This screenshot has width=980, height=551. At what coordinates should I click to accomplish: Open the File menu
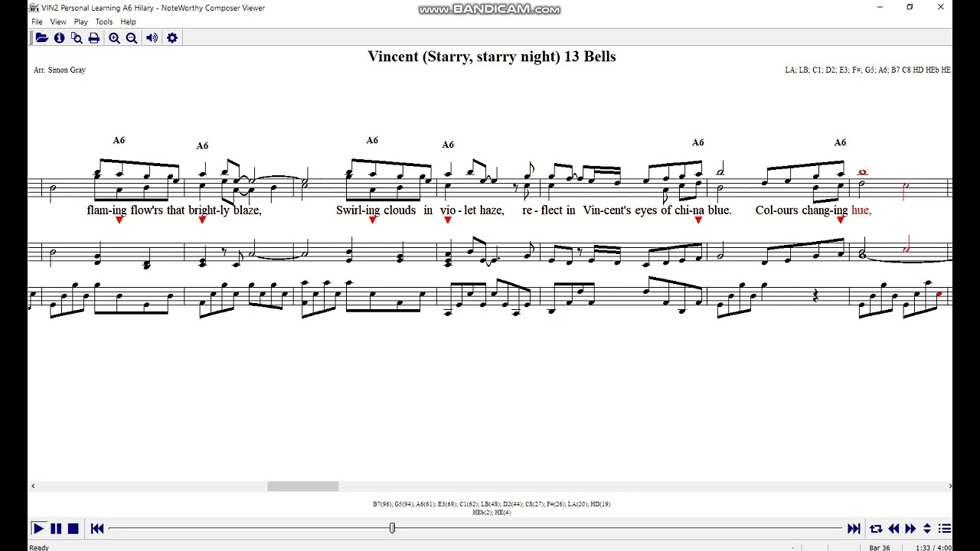[37, 22]
